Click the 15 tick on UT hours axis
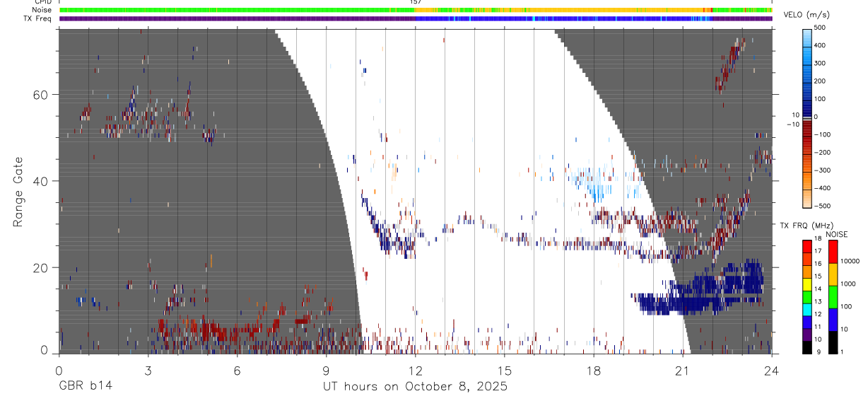The image size is (868, 401). click(504, 370)
